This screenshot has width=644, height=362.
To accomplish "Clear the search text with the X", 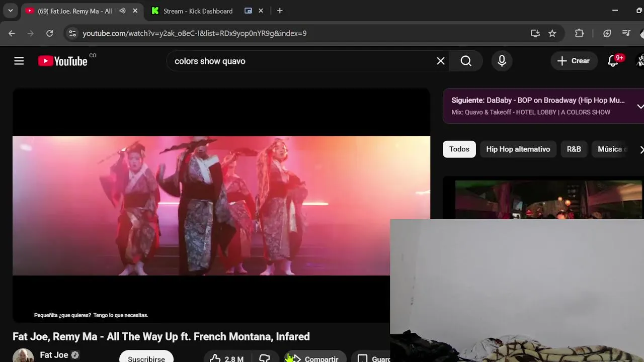I will pos(441,61).
